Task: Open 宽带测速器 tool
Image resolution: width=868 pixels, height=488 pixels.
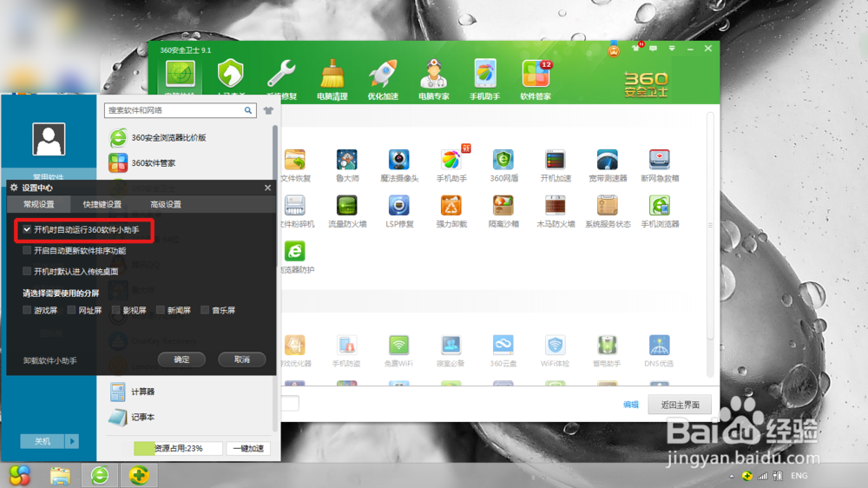Action: pyautogui.click(x=608, y=166)
